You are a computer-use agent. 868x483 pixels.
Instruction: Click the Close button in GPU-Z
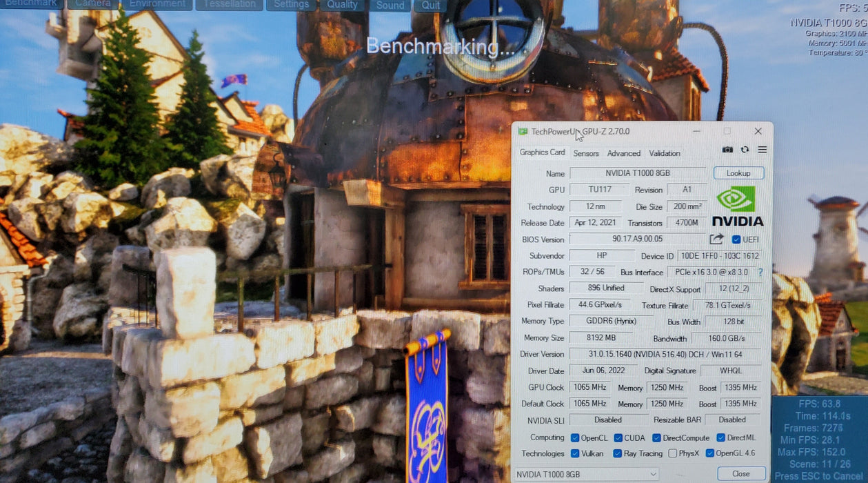pyautogui.click(x=741, y=473)
